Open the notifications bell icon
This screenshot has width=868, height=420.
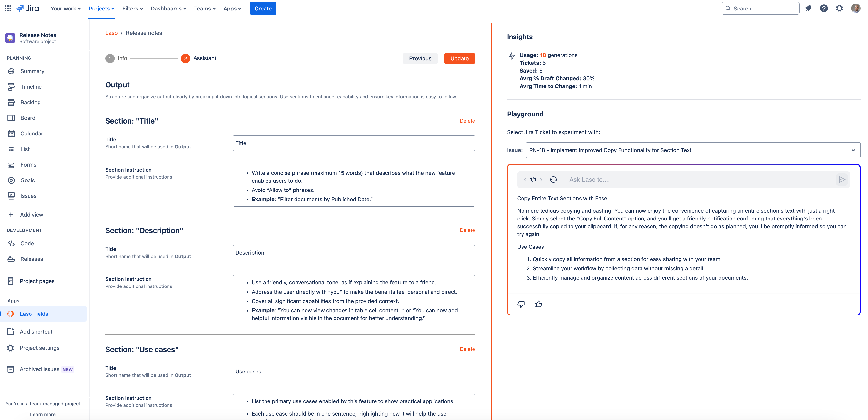click(x=808, y=9)
